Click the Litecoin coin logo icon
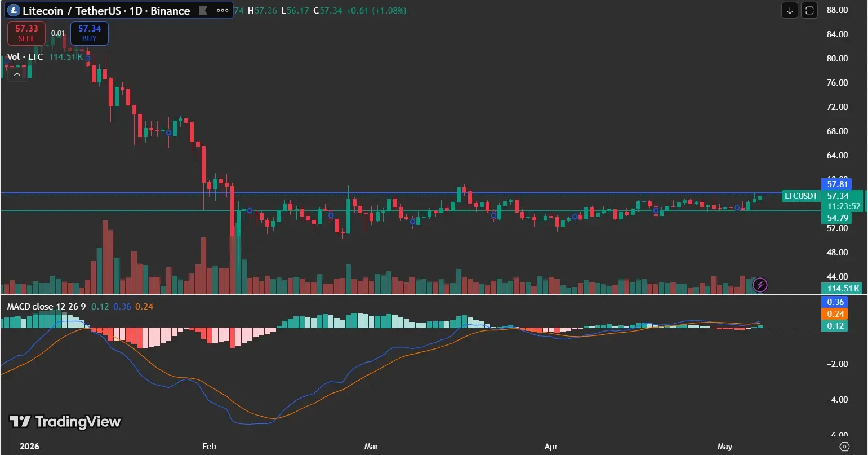Image resolution: width=868 pixels, height=455 pixels. tap(14, 11)
